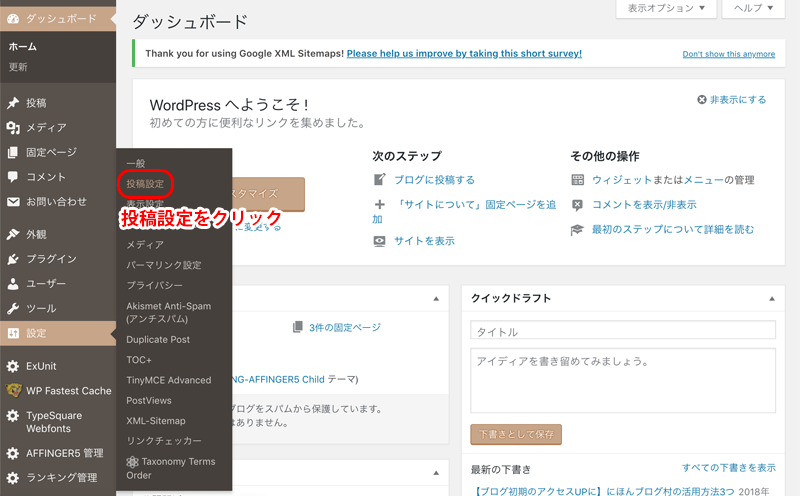The width and height of the screenshot is (800, 496).
Task: Click すべての下書きを表示 link
Action: [x=729, y=467]
